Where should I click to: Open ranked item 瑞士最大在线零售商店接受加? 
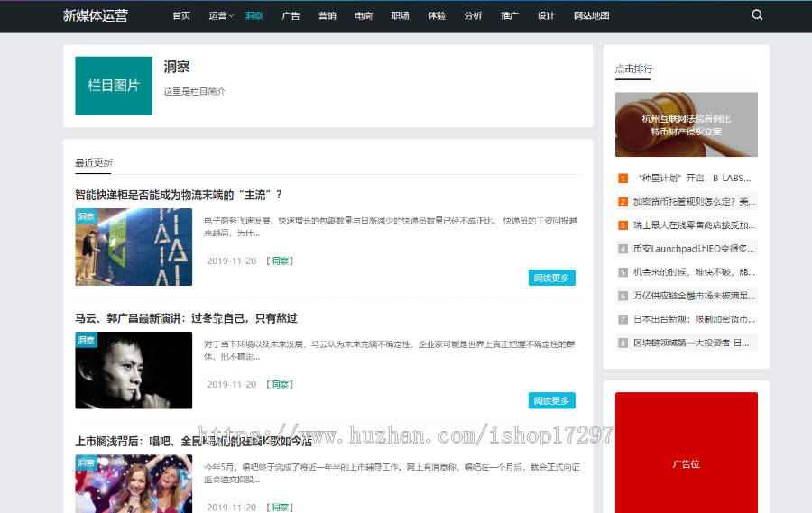point(695,225)
